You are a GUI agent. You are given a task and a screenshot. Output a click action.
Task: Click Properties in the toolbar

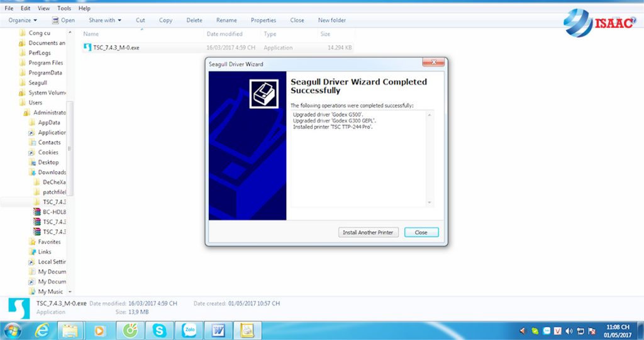pyautogui.click(x=264, y=20)
